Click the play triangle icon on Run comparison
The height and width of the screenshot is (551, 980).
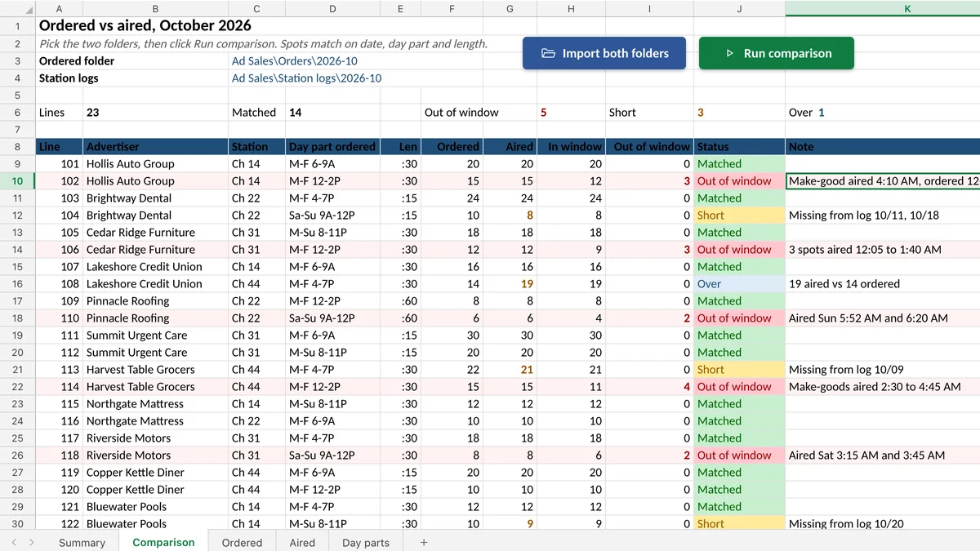tap(730, 53)
